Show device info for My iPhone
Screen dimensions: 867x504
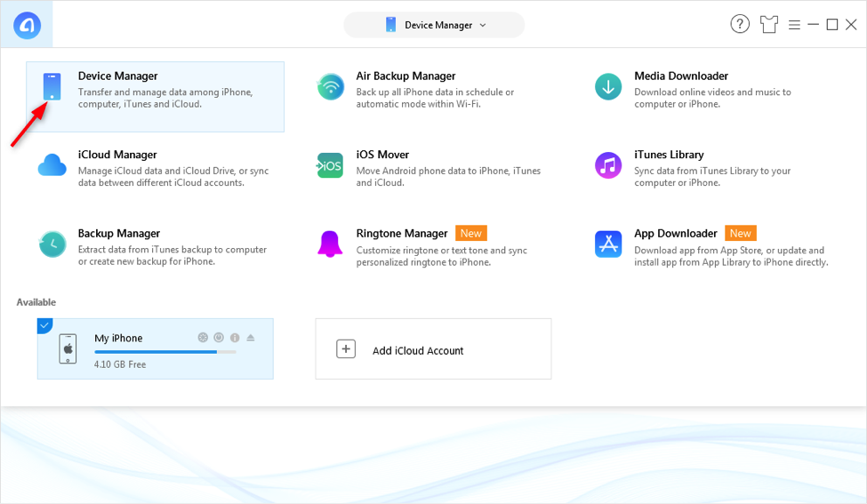[x=235, y=338]
